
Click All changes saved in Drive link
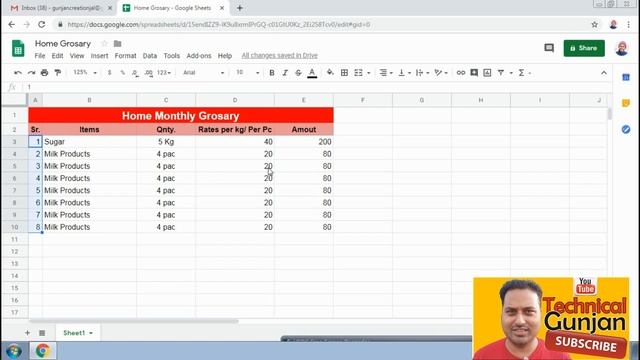279,56
